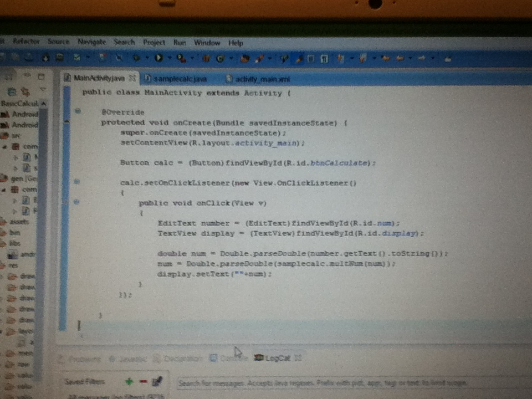Switch to the activity_main.xml tab
This screenshot has width=532, height=399.
[x=259, y=79]
